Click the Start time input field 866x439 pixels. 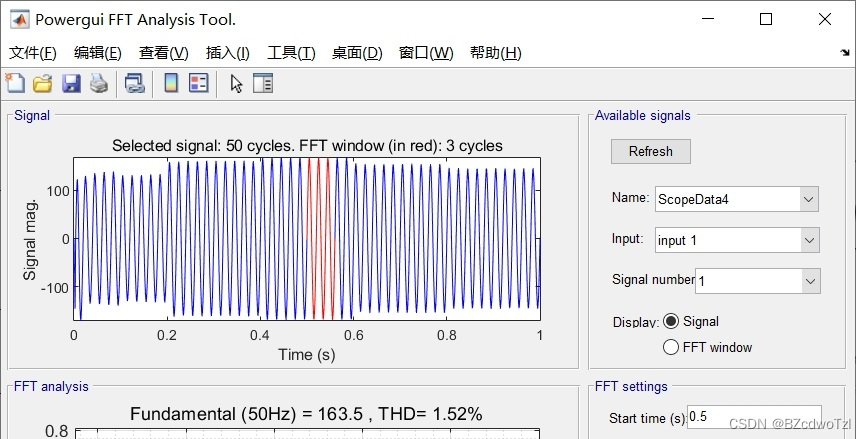pos(754,417)
